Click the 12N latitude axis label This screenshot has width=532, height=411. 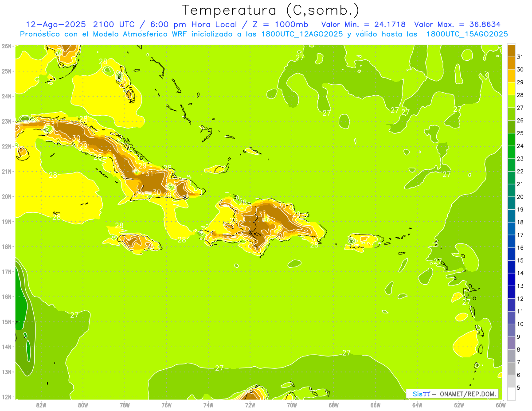7,397
